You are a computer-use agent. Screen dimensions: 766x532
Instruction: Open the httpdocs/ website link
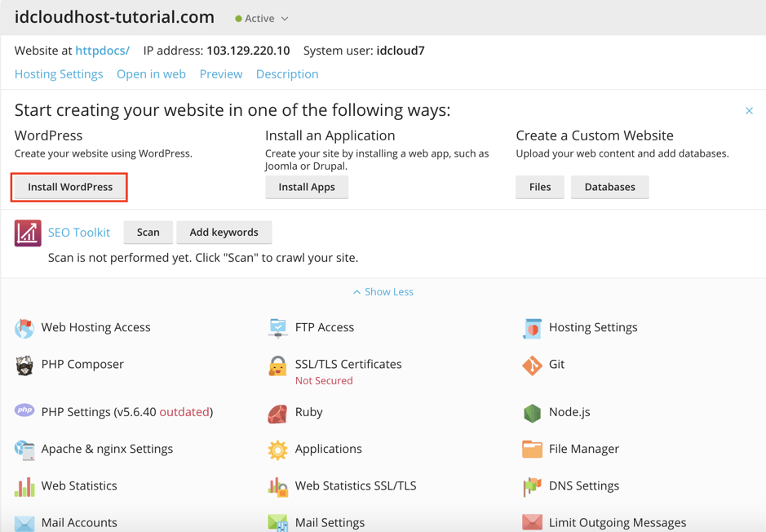pyautogui.click(x=101, y=50)
